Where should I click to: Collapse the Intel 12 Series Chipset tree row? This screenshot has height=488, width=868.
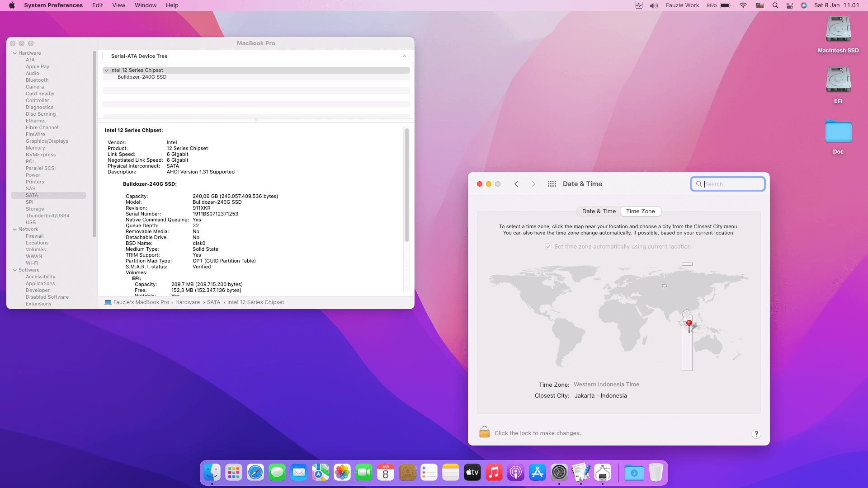coord(107,70)
